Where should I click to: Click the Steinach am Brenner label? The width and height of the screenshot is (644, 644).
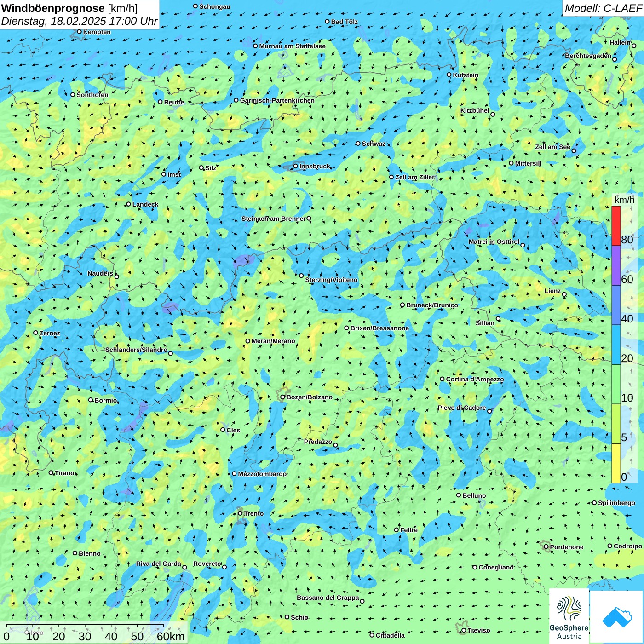click(274, 218)
